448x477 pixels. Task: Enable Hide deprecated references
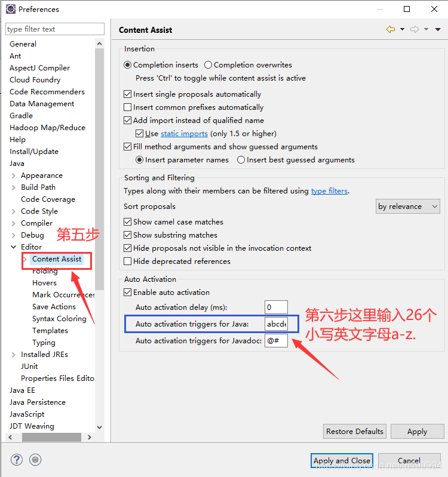pyautogui.click(x=127, y=261)
